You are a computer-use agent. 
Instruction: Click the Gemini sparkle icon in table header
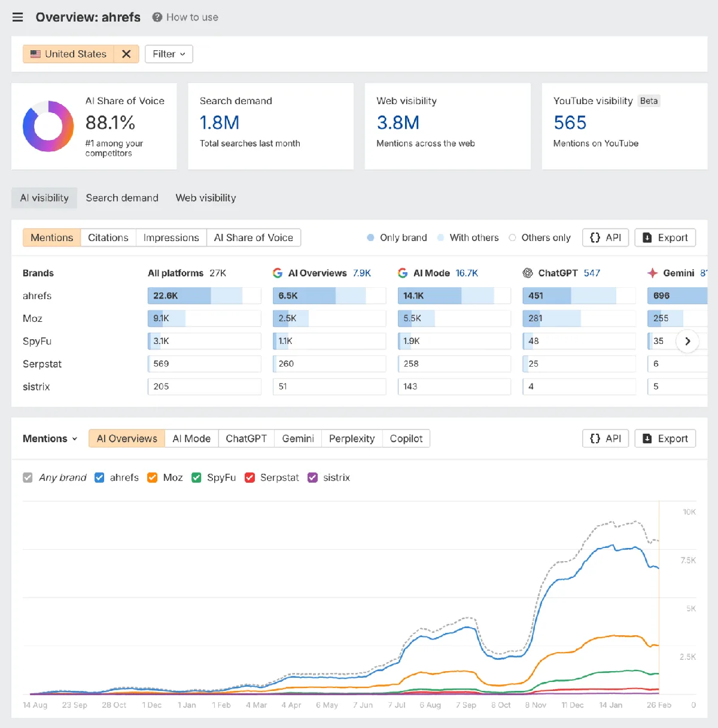[x=653, y=273]
